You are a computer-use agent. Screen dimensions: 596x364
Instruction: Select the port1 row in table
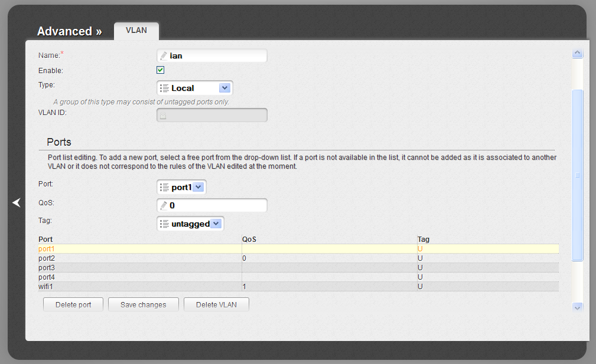point(298,249)
